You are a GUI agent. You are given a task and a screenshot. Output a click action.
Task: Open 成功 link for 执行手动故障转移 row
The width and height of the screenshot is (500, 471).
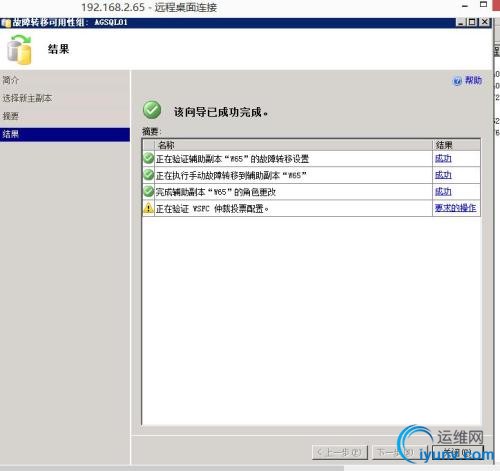click(443, 175)
